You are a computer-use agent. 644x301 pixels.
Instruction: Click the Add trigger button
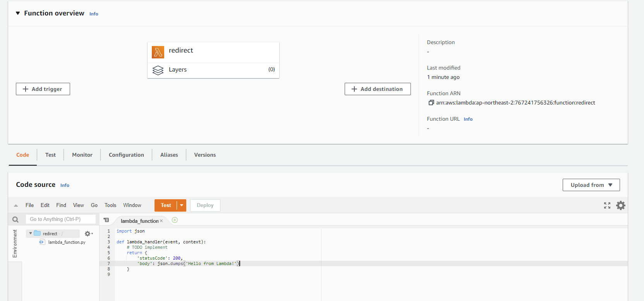pos(43,89)
